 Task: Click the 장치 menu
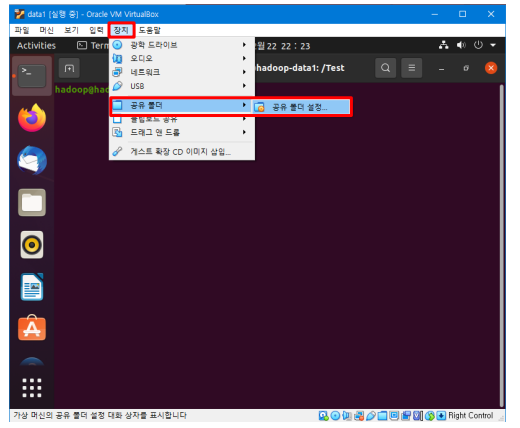click(121, 30)
